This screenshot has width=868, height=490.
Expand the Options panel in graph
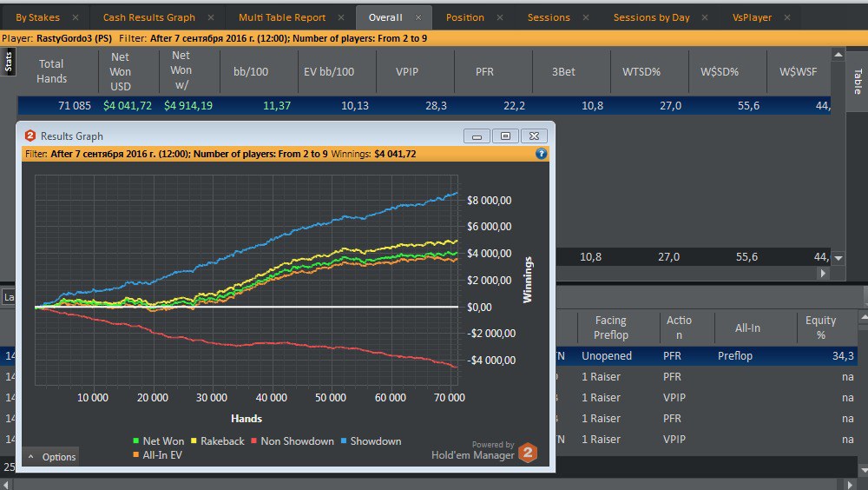click(50, 457)
